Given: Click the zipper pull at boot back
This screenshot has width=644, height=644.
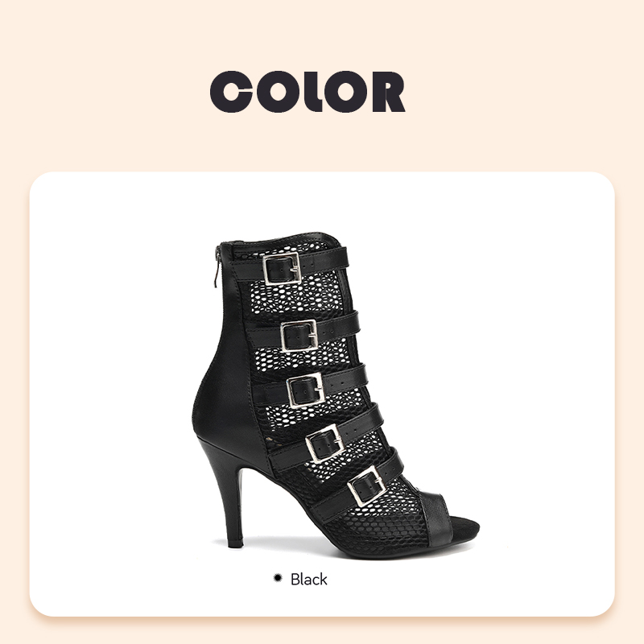Looking at the screenshot, I should point(216,266).
